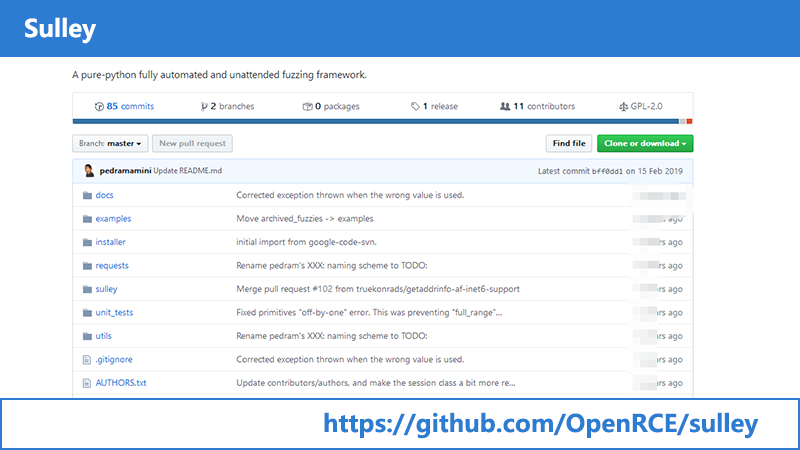Open the GPL-2.0 license link

point(646,106)
